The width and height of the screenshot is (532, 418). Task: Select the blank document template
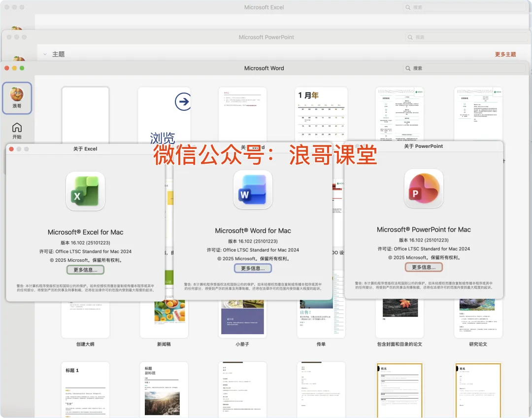pyautogui.click(x=85, y=115)
